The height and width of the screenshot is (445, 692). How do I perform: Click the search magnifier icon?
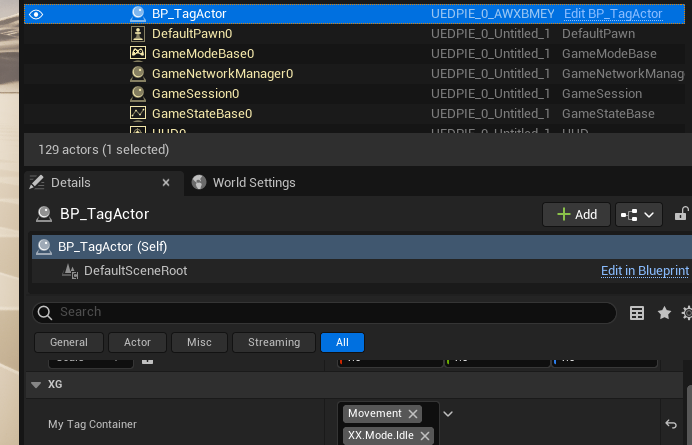pos(45,313)
